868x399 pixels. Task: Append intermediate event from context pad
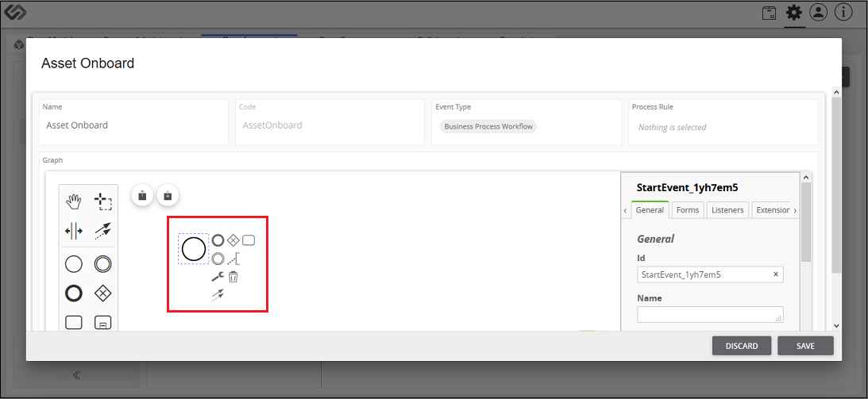click(218, 258)
